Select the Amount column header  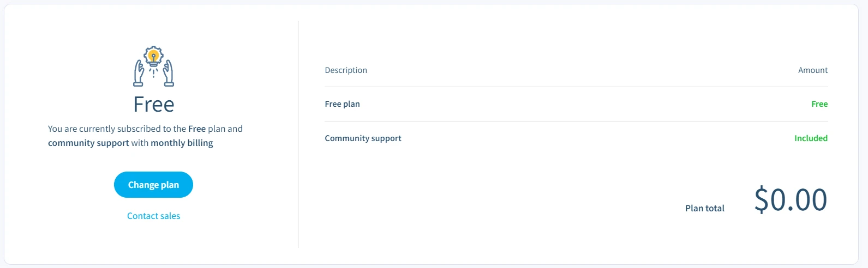pos(812,70)
